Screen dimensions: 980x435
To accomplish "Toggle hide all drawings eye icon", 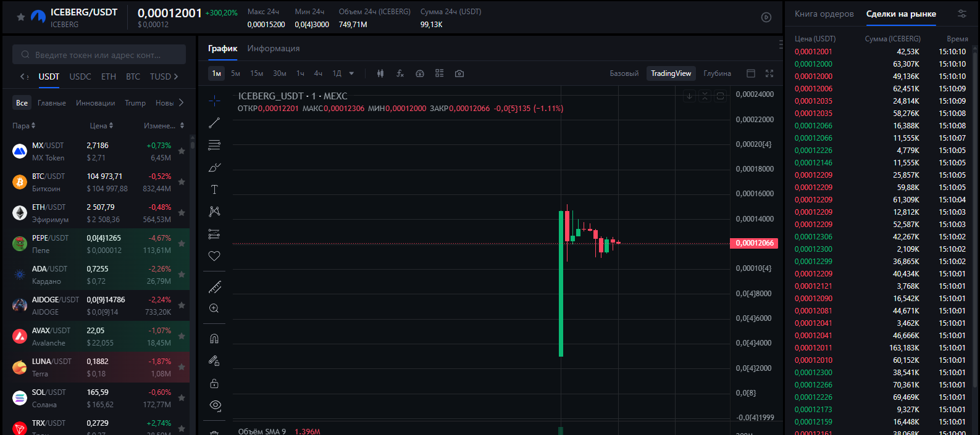I will coord(214,405).
